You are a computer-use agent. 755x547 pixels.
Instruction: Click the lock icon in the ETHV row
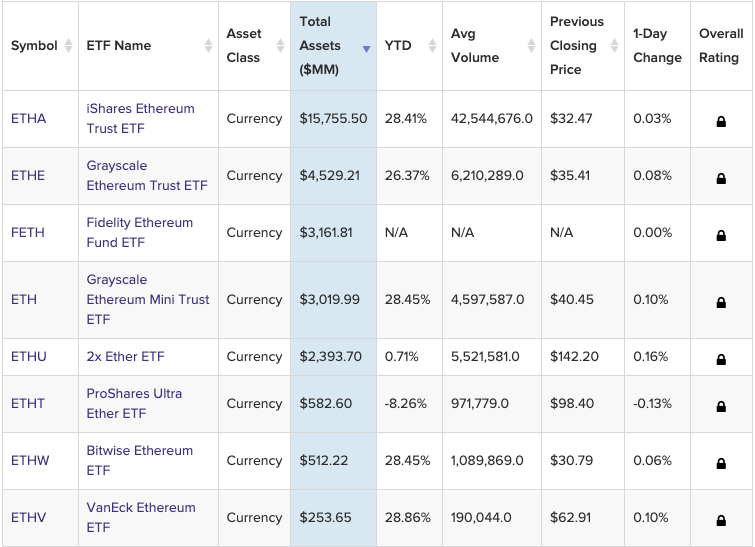tap(720, 520)
